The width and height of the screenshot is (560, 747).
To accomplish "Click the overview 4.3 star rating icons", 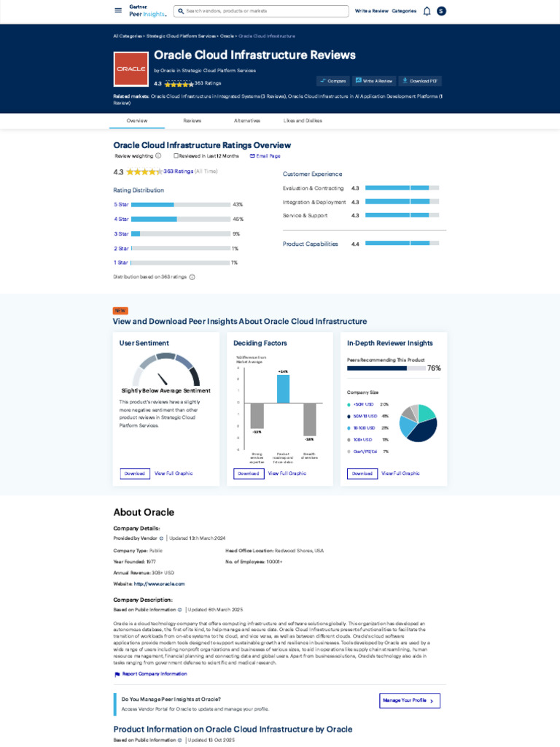I will [144, 171].
